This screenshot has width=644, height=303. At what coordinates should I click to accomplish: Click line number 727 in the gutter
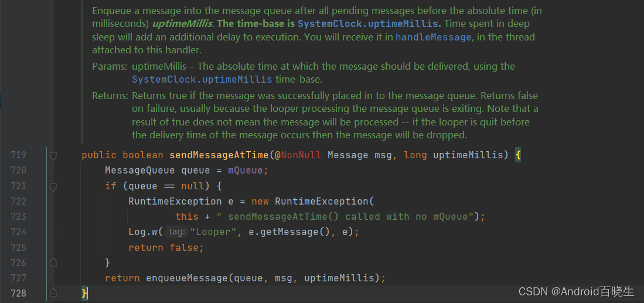click(18, 278)
